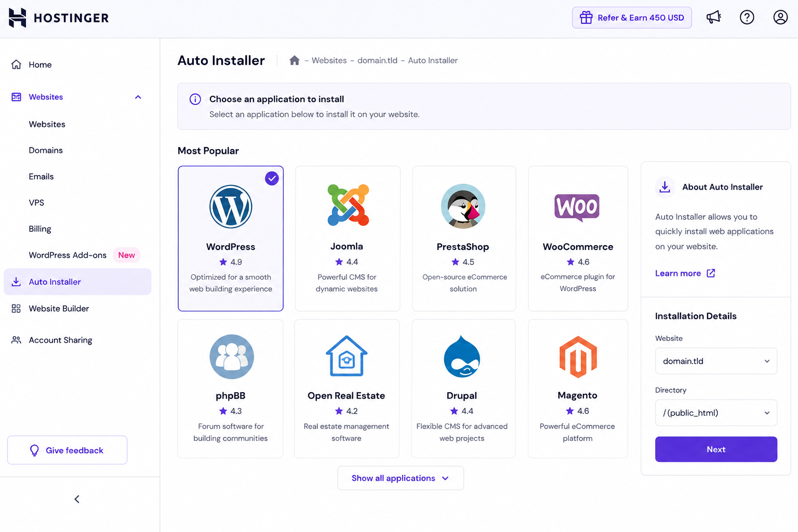The width and height of the screenshot is (798, 532).
Task: Collapse the sidebar with the left arrow
Action: tap(77, 499)
